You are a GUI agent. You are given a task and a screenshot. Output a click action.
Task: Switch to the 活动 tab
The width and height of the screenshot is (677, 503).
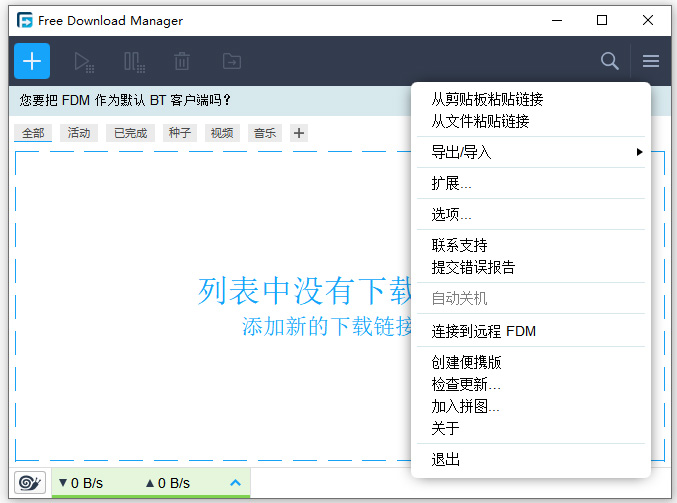(x=79, y=133)
